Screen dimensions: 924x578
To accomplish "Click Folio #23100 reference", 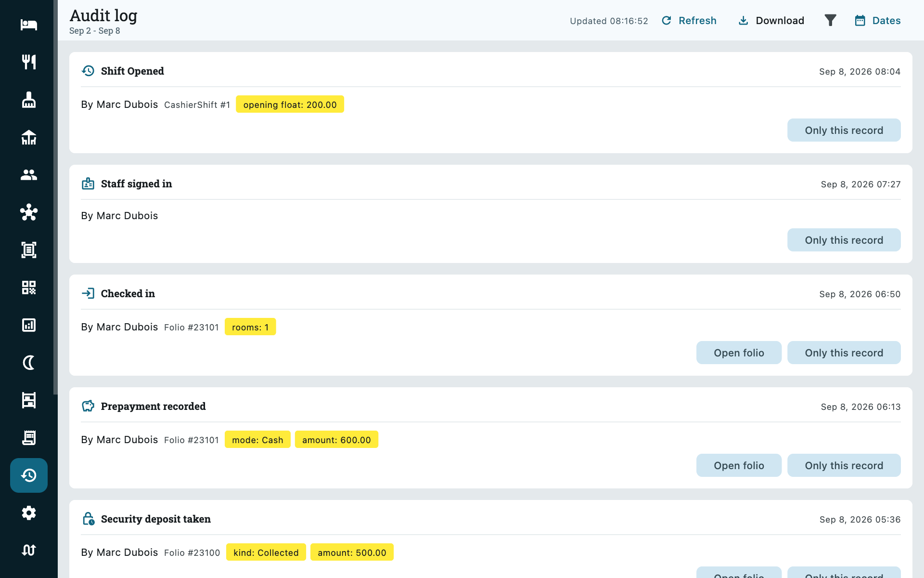I will 192,552.
